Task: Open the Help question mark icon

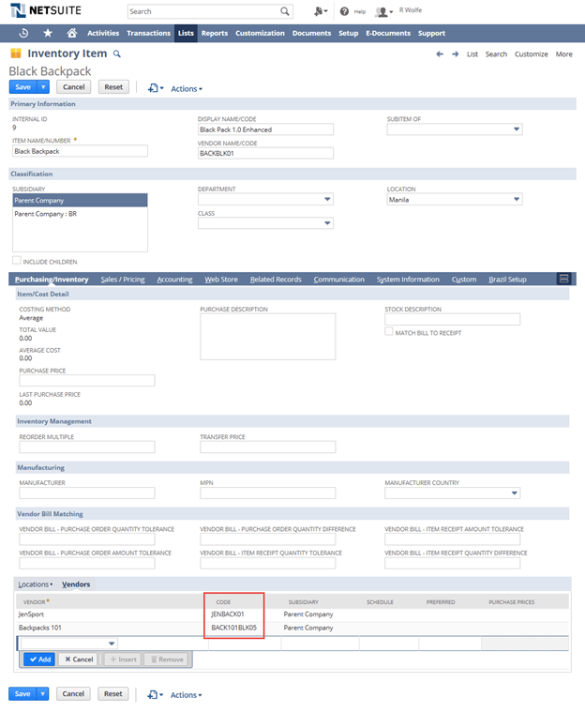Action: [x=344, y=11]
